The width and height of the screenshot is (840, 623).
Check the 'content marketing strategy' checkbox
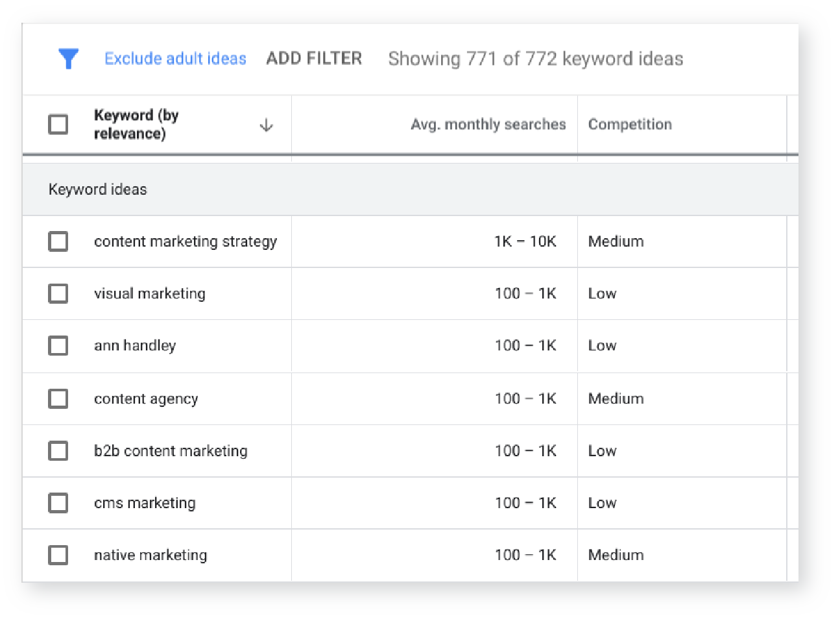[58, 241]
